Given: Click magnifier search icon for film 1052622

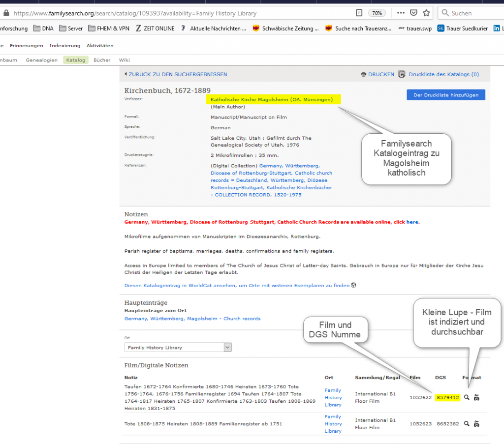Looking at the screenshot, I should [x=467, y=397].
